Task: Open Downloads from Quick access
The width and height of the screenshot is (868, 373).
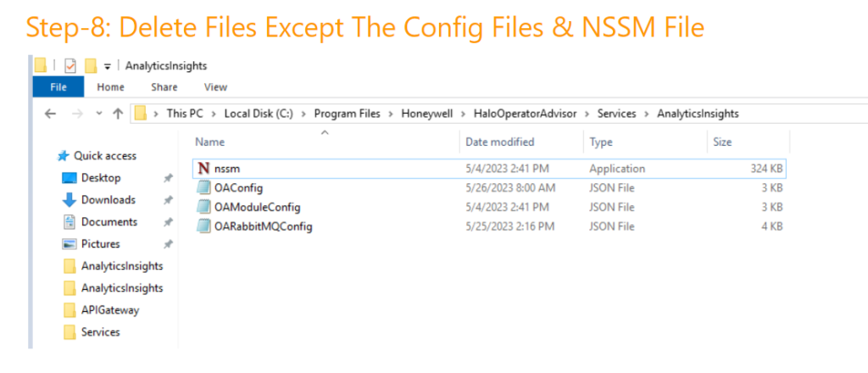Action: (108, 200)
